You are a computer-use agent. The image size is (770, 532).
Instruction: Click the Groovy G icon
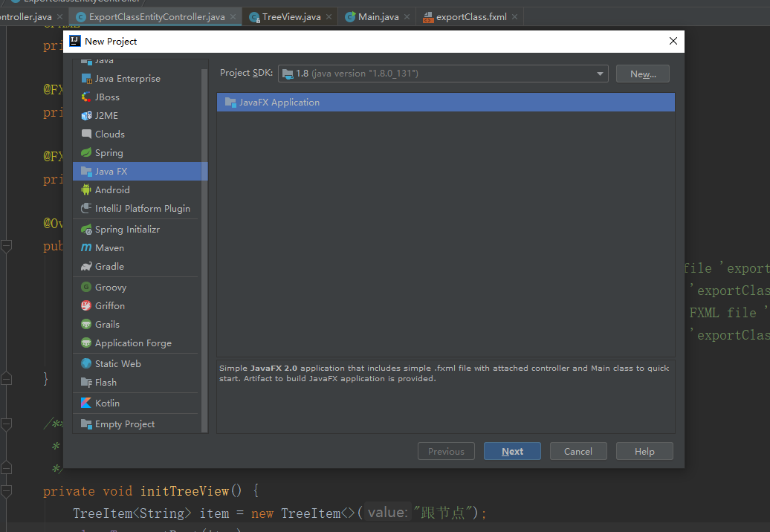(86, 287)
